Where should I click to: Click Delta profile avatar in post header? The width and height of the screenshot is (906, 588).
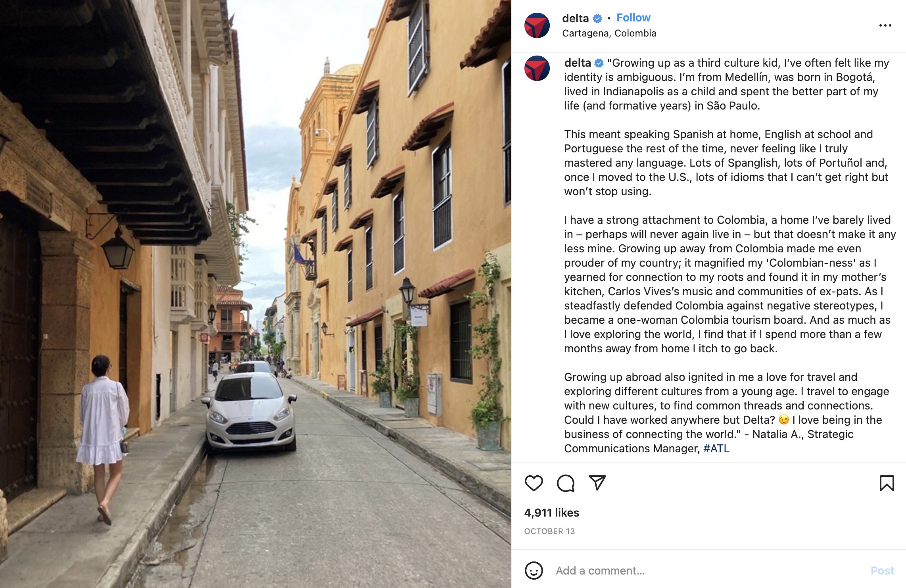pos(537,25)
